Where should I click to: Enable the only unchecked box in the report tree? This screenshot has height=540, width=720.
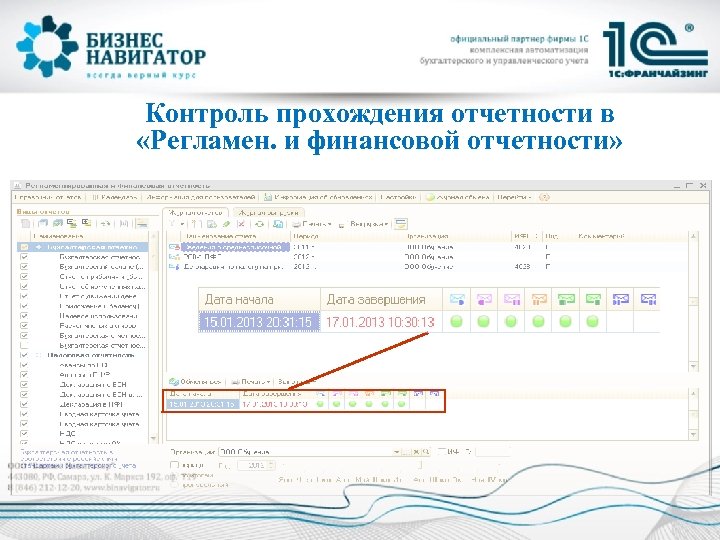click(24, 345)
